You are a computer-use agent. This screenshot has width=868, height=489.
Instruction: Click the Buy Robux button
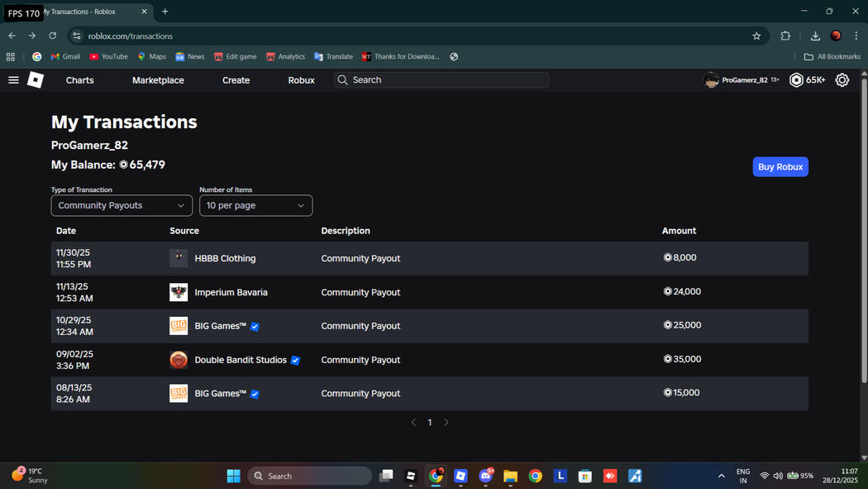[x=780, y=166]
